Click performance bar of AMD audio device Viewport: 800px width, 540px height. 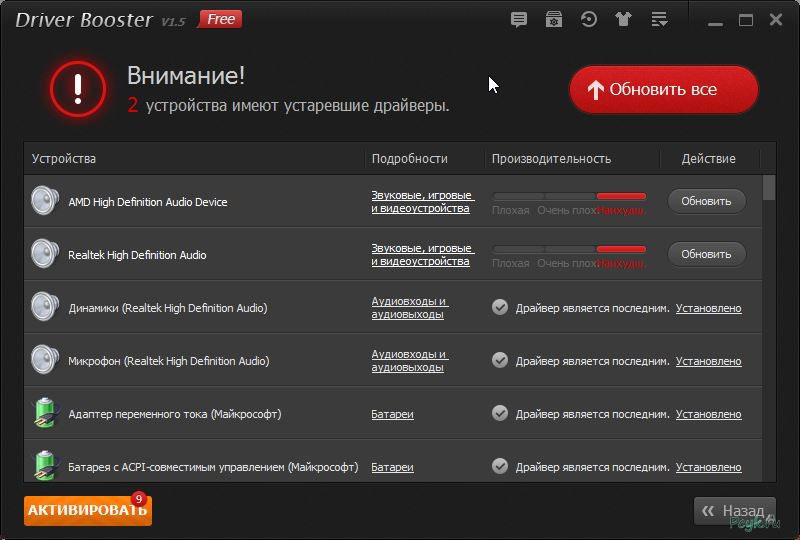pos(569,196)
